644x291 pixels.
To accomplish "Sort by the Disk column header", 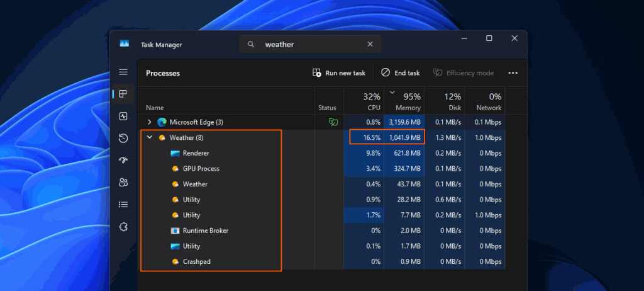I will [445, 101].
